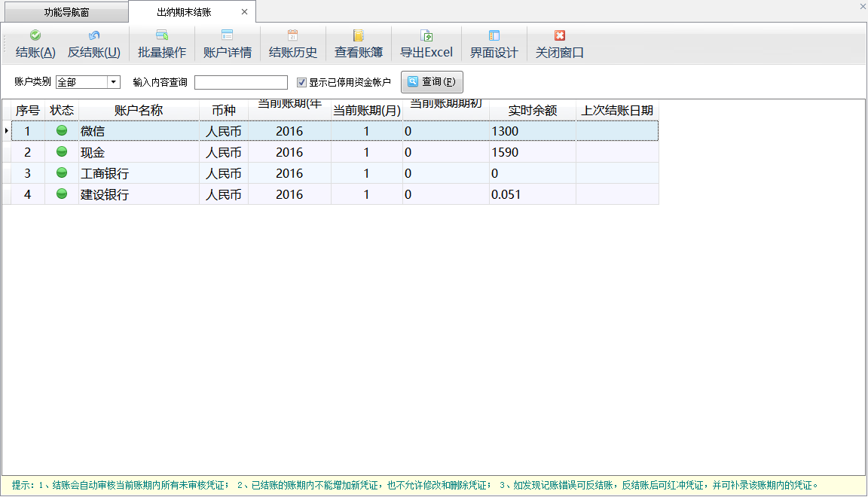Open 界面设计 interface design tool
The image size is (868, 497).
point(494,35)
